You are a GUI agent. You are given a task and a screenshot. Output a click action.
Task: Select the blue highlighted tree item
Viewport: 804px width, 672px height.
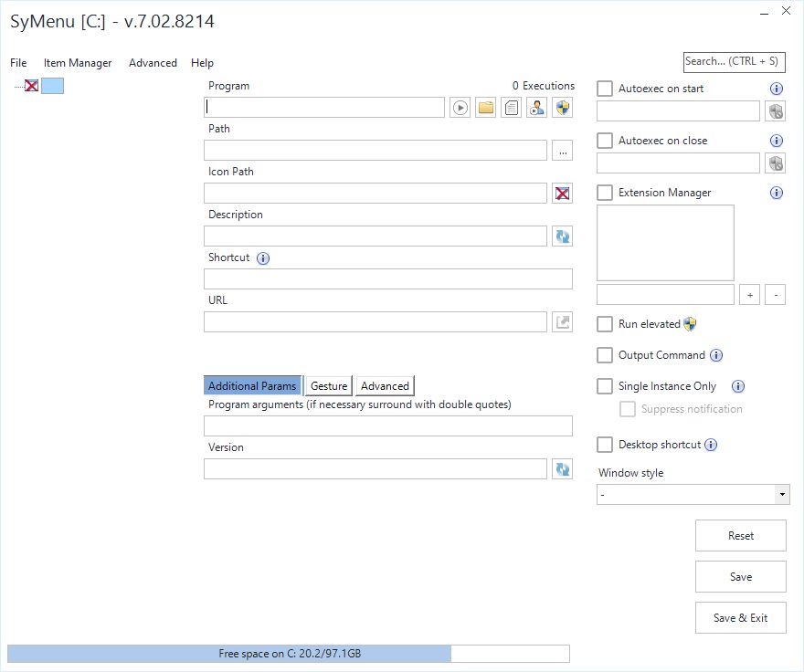(x=52, y=86)
